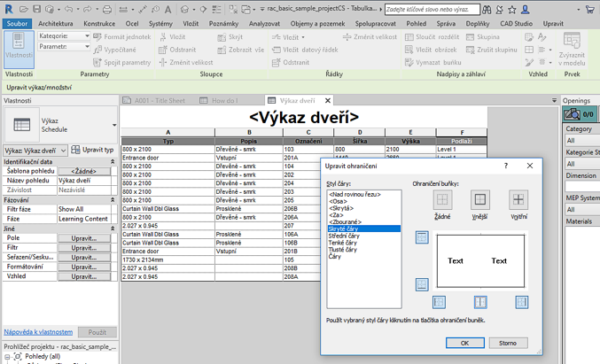Switch to A001 - Title Sheet tab
Screen dimensions: 600x364
pos(160,101)
